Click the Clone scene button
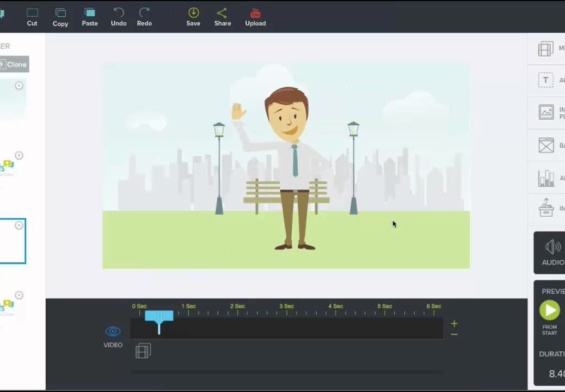 [x=14, y=64]
